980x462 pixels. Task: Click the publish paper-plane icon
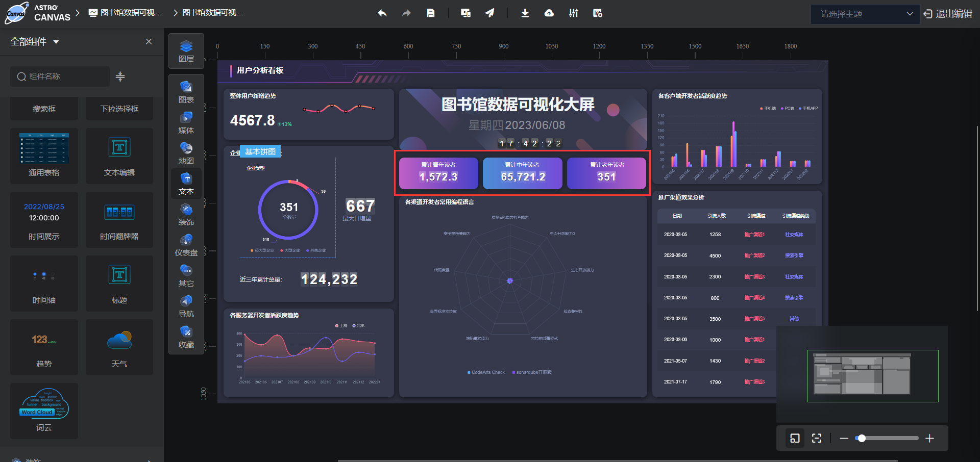[490, 13]
